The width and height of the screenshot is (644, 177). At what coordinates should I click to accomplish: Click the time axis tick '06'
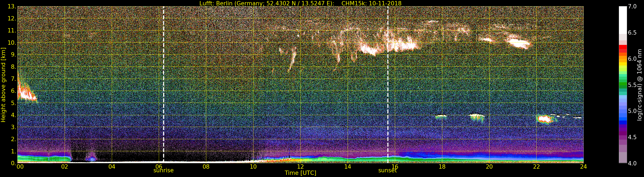[x=159, y=167]
